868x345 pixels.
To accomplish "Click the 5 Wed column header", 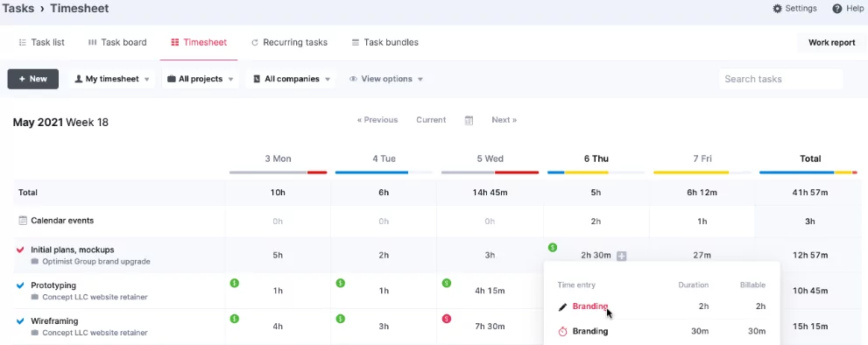I will [x=490, y=158].
